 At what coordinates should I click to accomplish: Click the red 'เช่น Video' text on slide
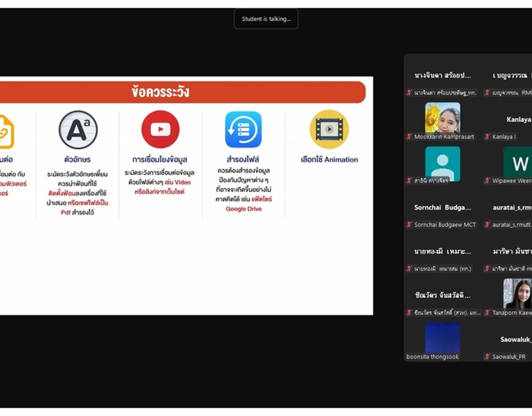[177, 182]
